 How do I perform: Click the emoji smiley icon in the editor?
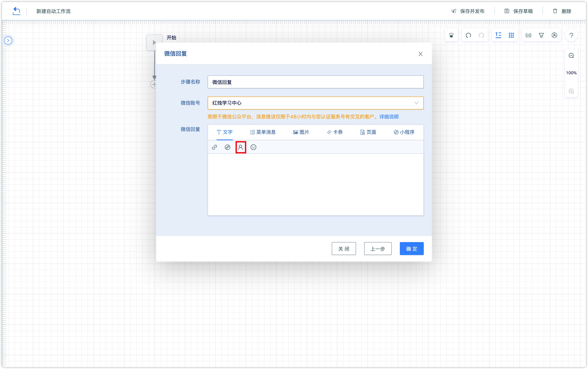(x=253, y=147)
